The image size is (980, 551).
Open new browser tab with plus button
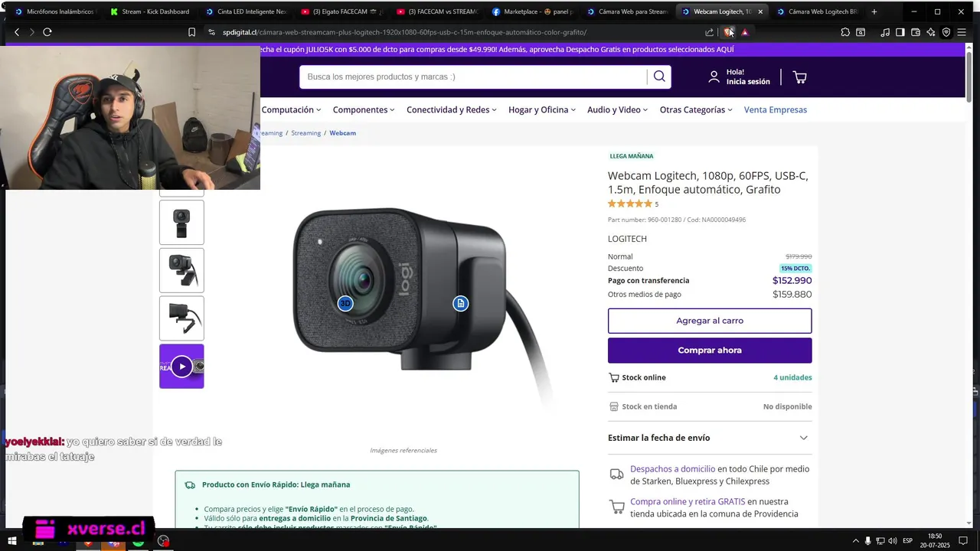click(x=874, y=11)
